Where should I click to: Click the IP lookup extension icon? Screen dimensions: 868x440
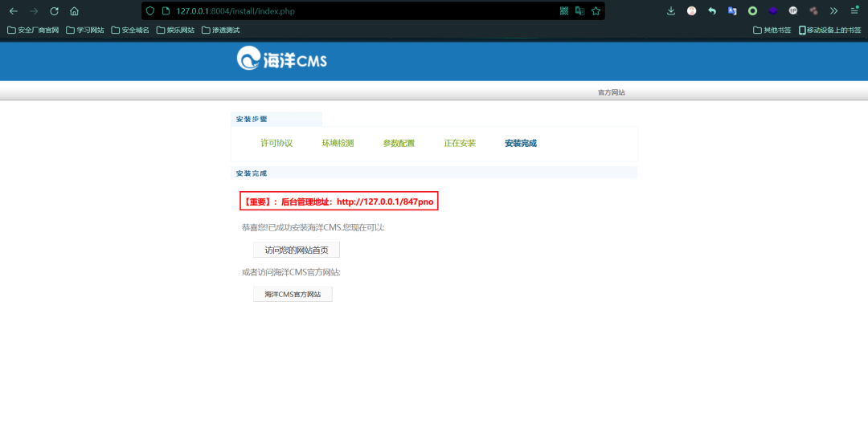(x=793, y=10)
